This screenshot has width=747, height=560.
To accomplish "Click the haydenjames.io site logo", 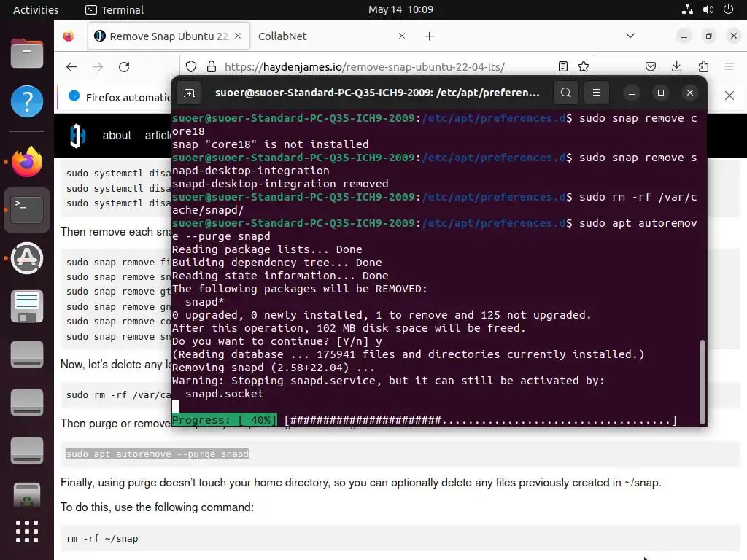I will tap(77, 136).
